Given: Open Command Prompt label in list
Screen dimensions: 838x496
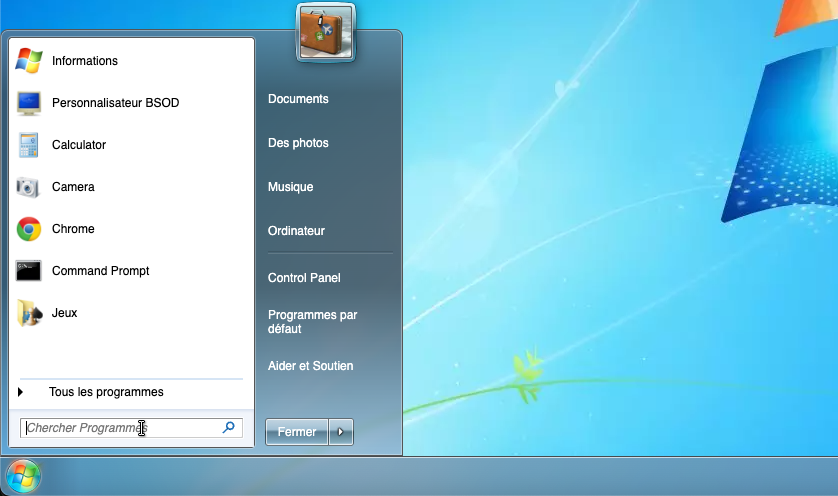Looking at the screenshot, I should tap(100, 271).
